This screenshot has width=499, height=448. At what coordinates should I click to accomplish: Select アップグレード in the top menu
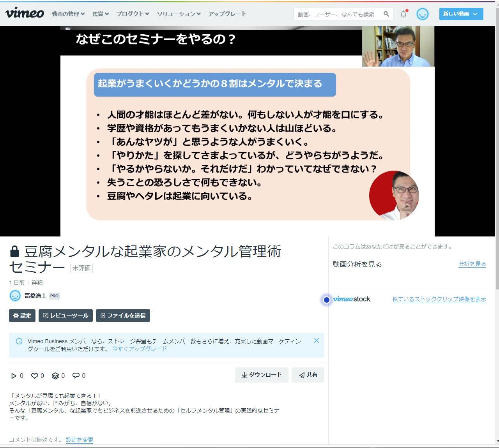click(227, 14)
